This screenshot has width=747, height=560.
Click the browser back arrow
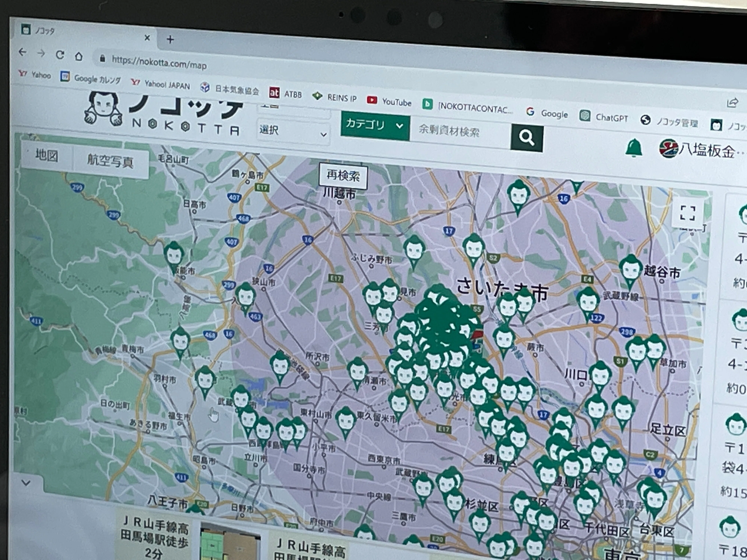click(22, 52)
